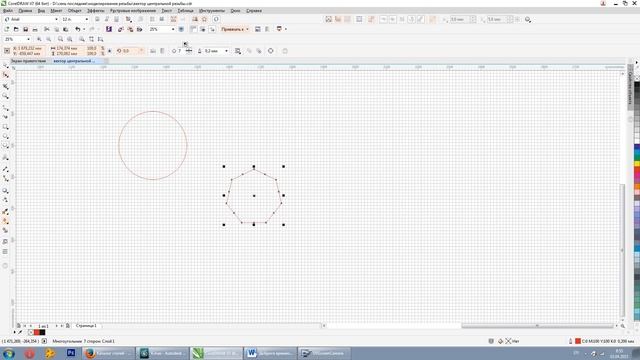Open the Инструменты menu
640x360 pixels.
(x=212, y=11)
